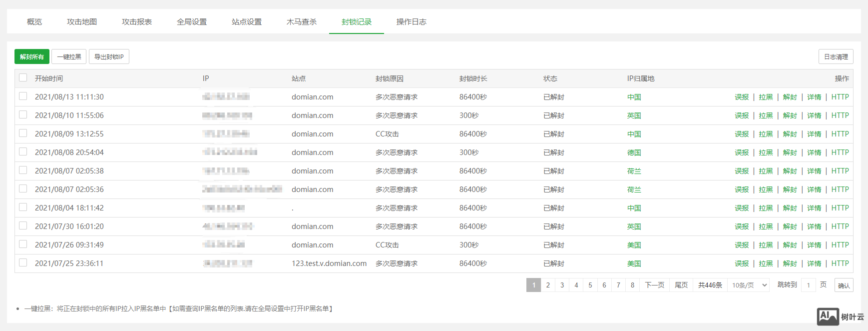The image size is (868, 331).
Task: Click 误报 link in the 2021/08/10 row
Action: tap(742, 115)
